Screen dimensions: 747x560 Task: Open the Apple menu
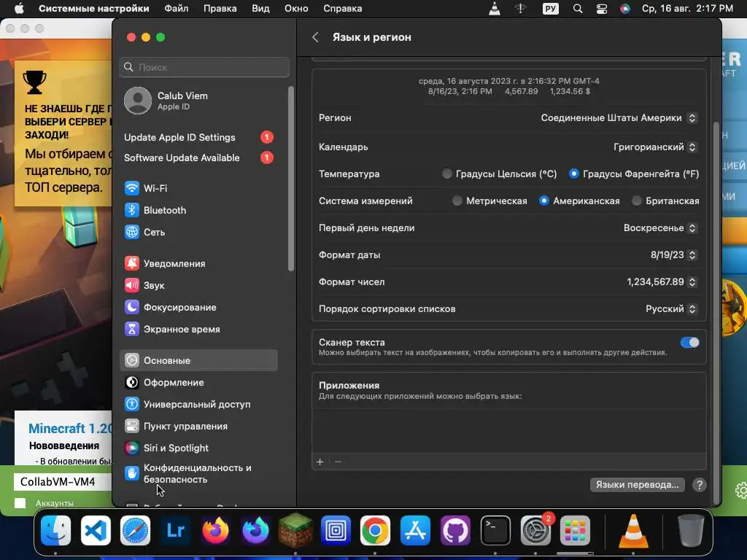click(x=19, y=9)
